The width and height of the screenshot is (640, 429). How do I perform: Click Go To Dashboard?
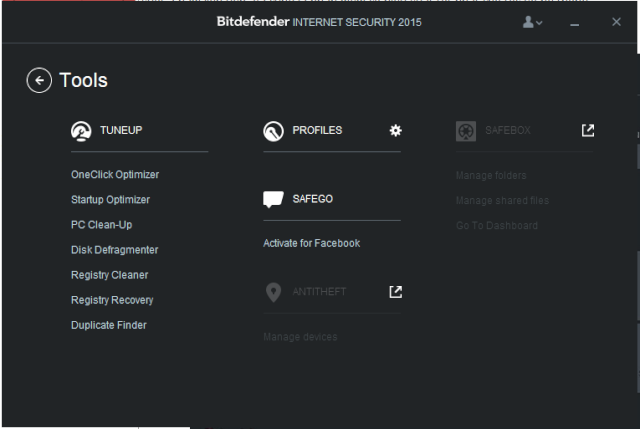[497, 225]
